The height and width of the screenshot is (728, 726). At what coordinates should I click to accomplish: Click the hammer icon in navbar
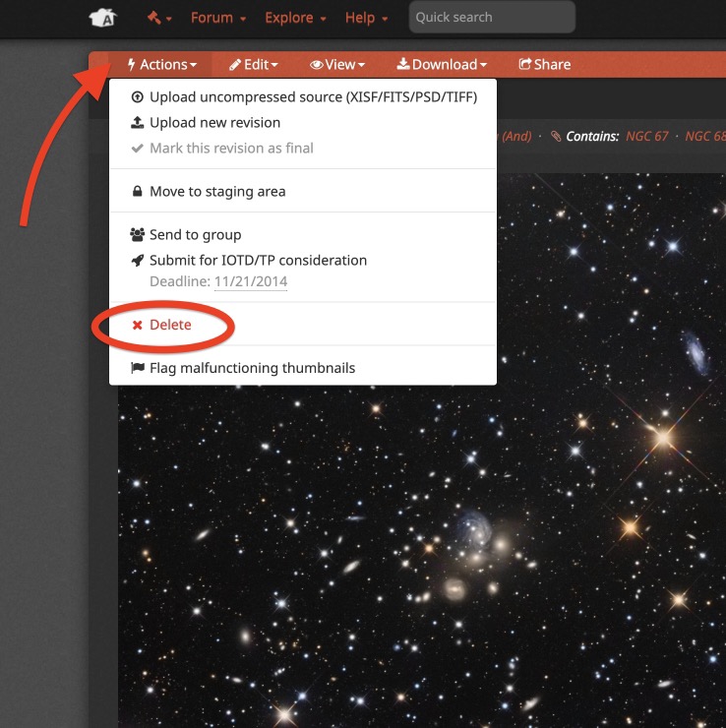pyautogui.click(x=154, y=18)
